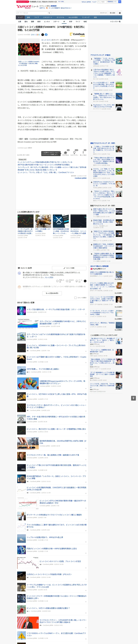React with わかりやすい lightbulb icon
Image resolution: width=138 pixels, height=644 pixels.
tap(74, 153)
